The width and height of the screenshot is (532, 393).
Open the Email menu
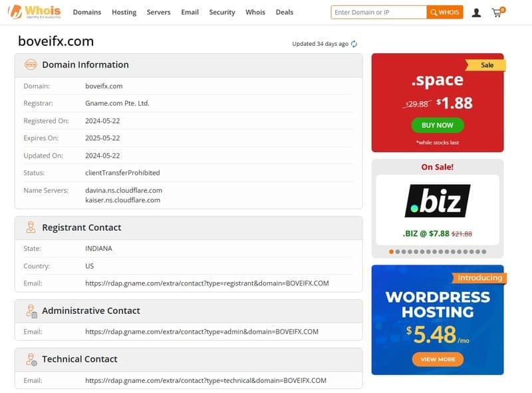pyautogui.click(x=190, y=12)
